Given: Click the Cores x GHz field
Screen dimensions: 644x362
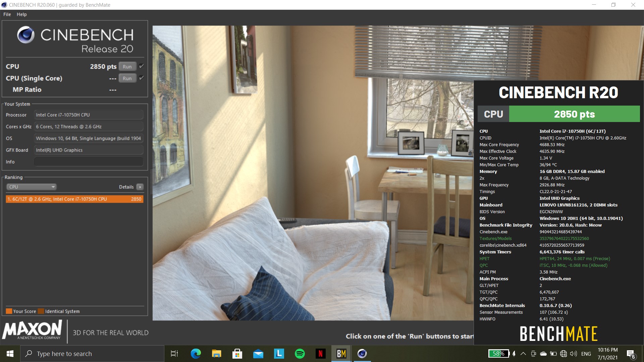Looking at the screenshot, I should [x=89, y=126].
